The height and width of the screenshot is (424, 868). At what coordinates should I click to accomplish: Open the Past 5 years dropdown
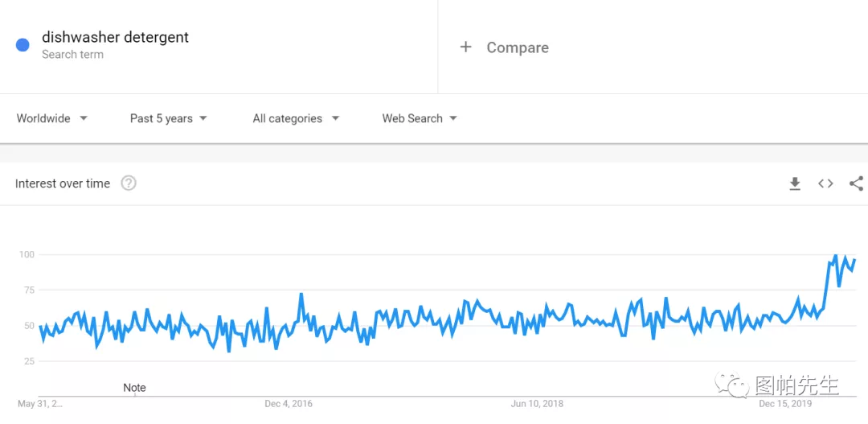168,118
